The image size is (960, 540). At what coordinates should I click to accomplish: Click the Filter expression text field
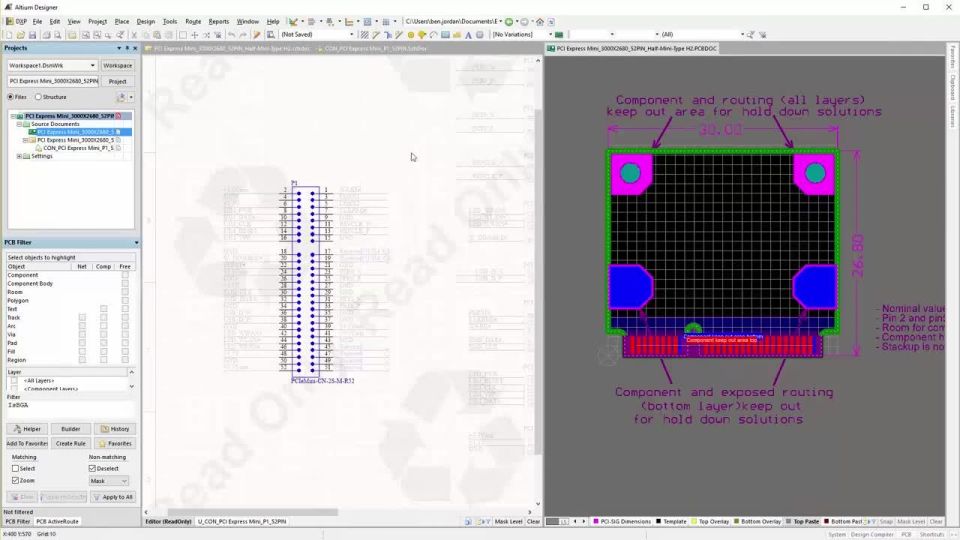point(70,408)
